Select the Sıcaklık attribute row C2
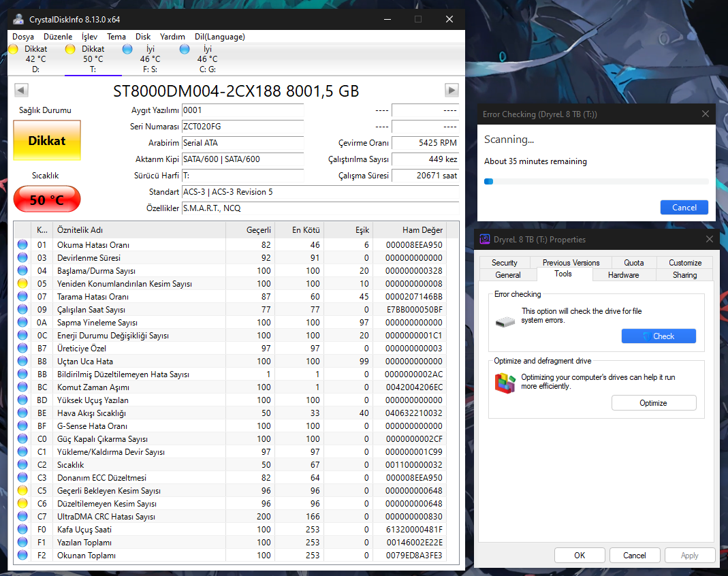The height and width of the screenshot is (576, 728). click(230, 464)
